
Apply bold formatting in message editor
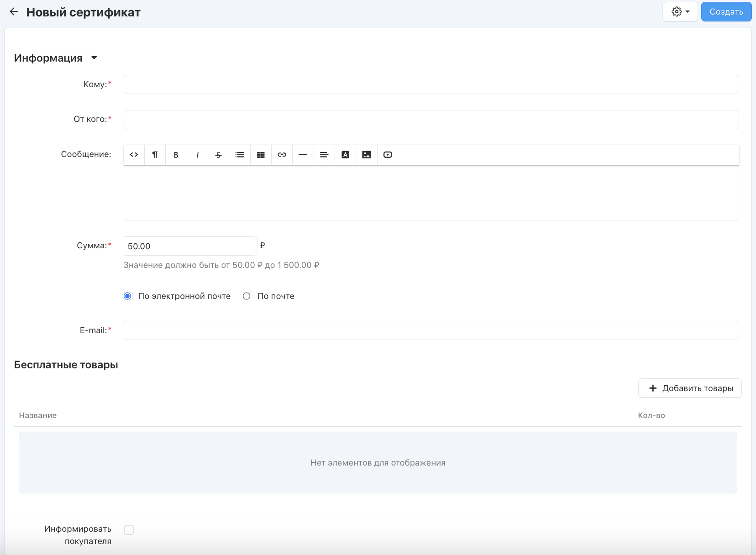tap(176, 155)
